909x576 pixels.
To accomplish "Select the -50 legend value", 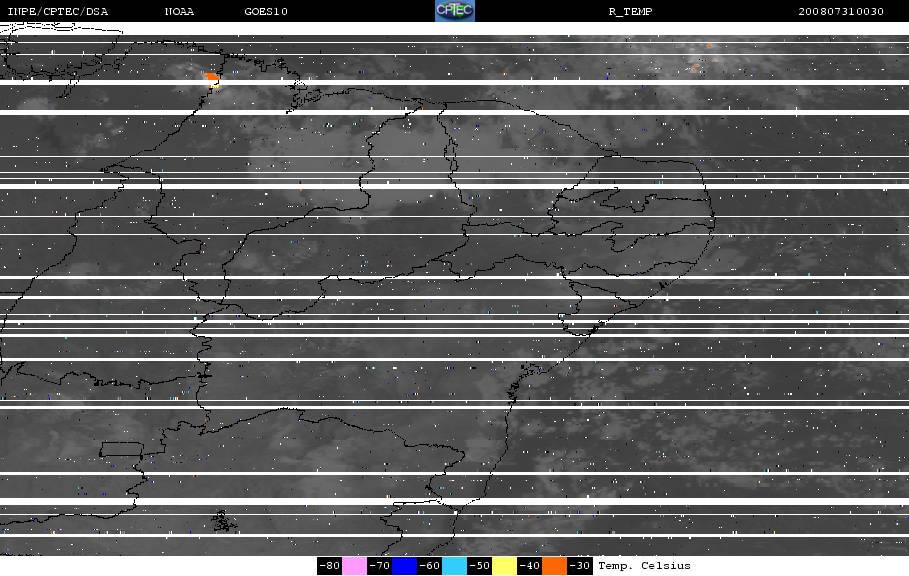I will [x=479, y=566].
